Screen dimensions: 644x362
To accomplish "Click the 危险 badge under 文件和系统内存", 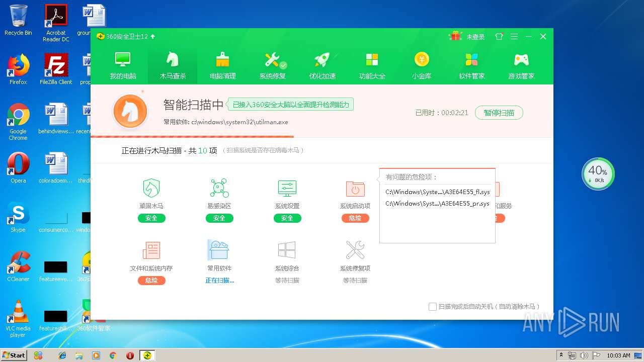I will 151,281.
